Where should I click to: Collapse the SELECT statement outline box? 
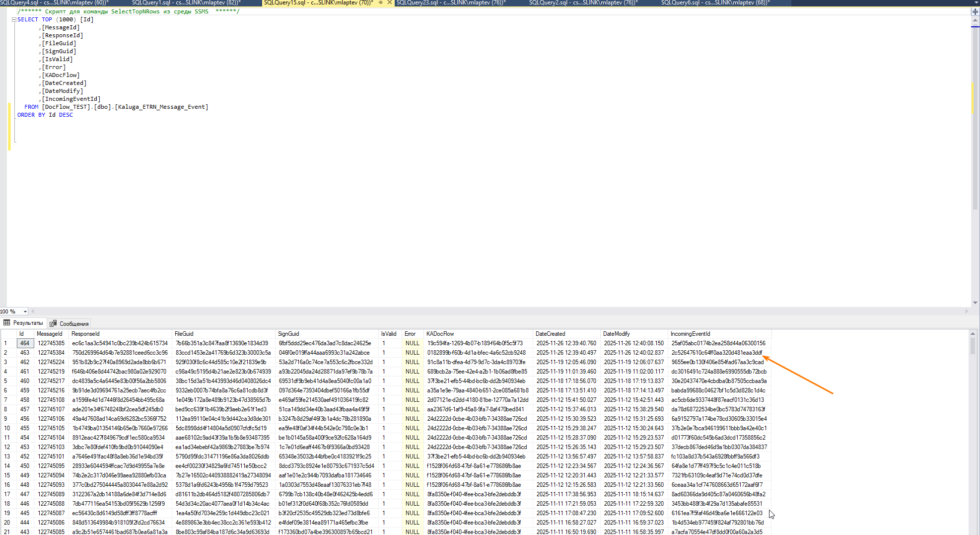[14, 20]
